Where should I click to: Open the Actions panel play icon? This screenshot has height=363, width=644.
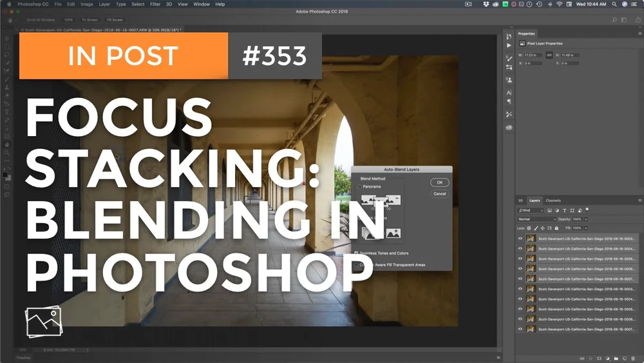pyautogui.click(x=509, y=46)
